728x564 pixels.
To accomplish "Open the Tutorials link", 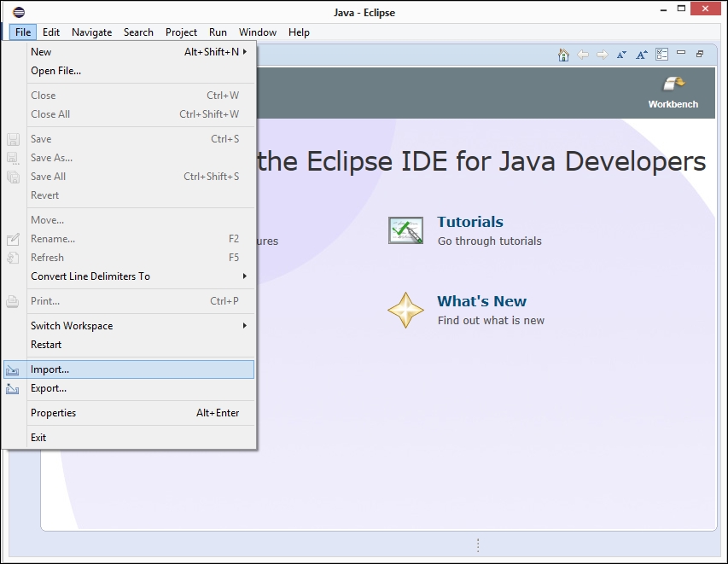I will [470, 222].
